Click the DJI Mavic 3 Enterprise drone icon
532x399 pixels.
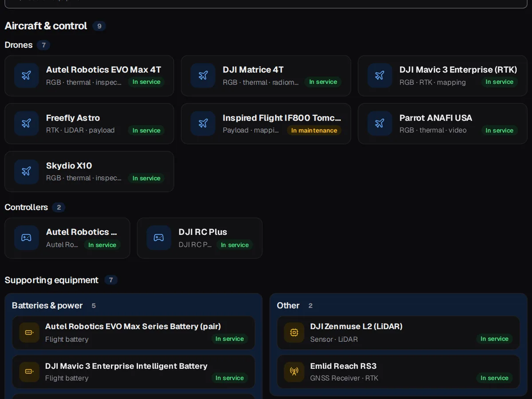tap(380, 76)
